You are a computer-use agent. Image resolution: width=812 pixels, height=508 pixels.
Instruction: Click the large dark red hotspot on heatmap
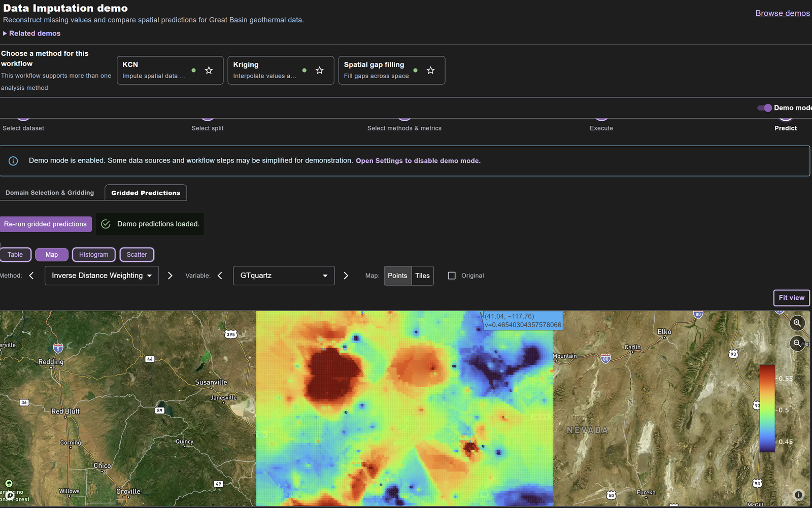[x=332, y=376]
